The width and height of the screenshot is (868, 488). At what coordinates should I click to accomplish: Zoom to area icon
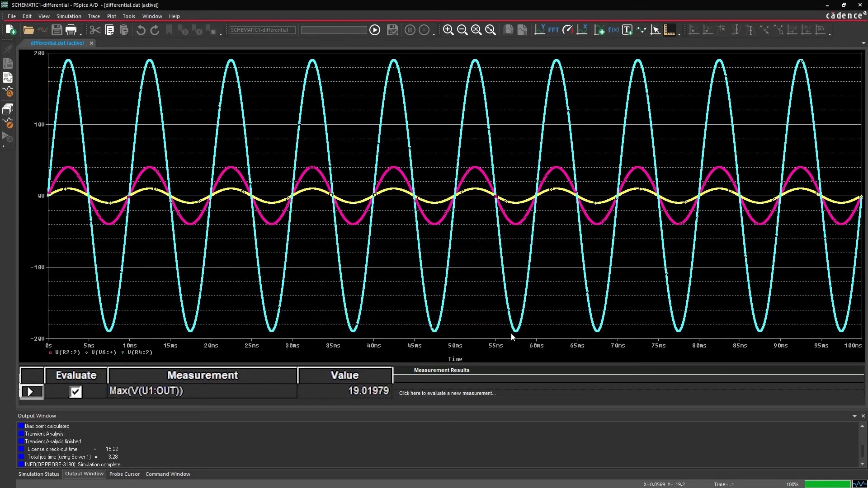[476, 30]
